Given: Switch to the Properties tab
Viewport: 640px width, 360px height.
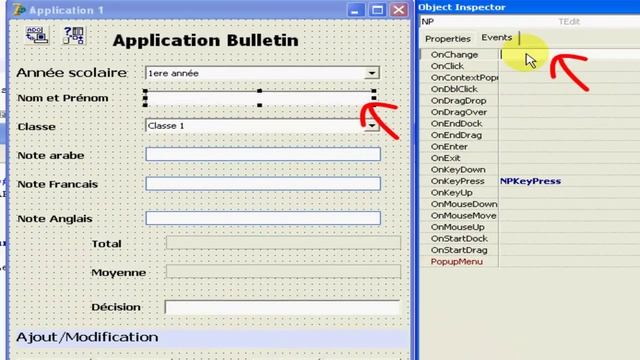Looking at the screenshot, I should tap(448, 39).
